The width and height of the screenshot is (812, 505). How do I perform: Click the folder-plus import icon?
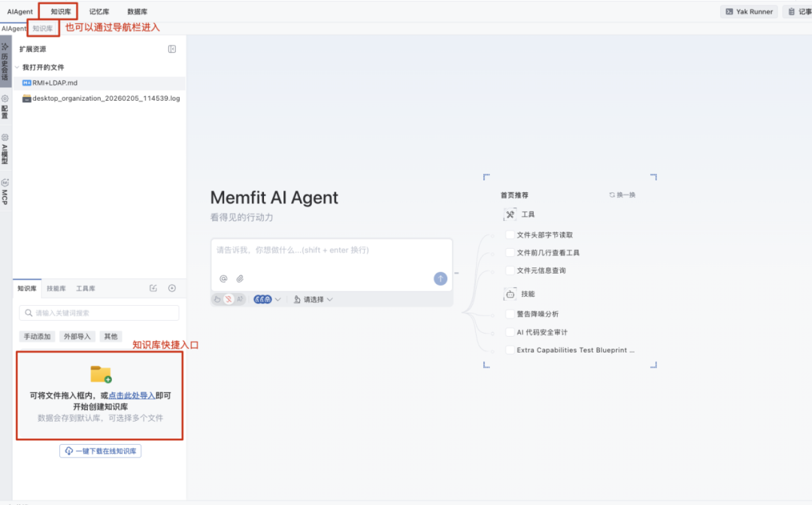(101, 374)
